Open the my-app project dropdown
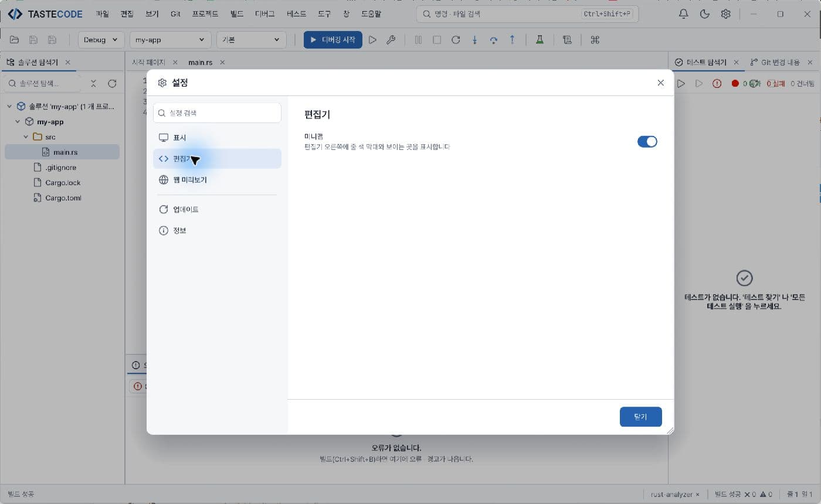821x504 pixels. (x=170, y=40)
